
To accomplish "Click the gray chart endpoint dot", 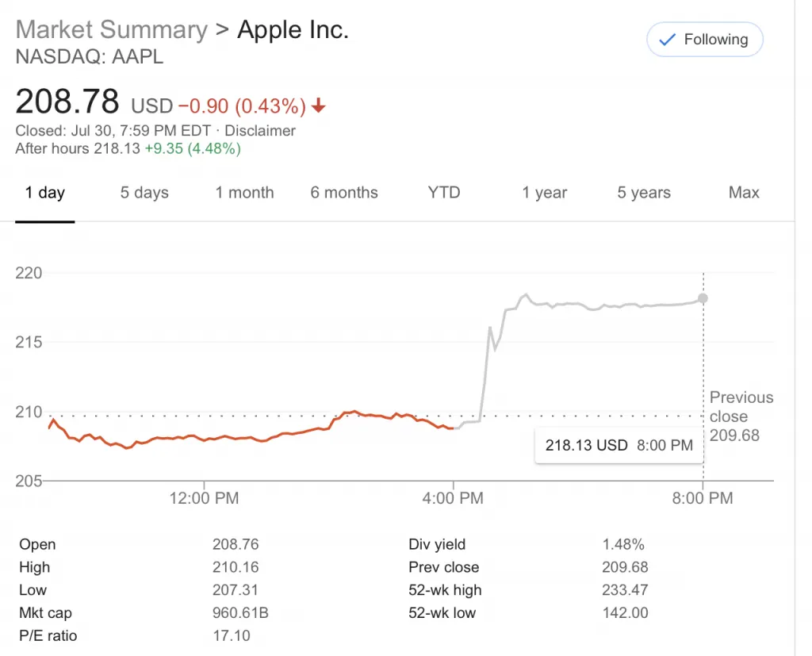I will point(703,298).
